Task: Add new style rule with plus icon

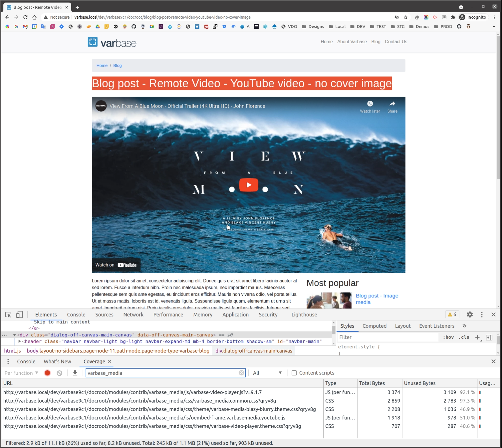Action: click(478, 337)
